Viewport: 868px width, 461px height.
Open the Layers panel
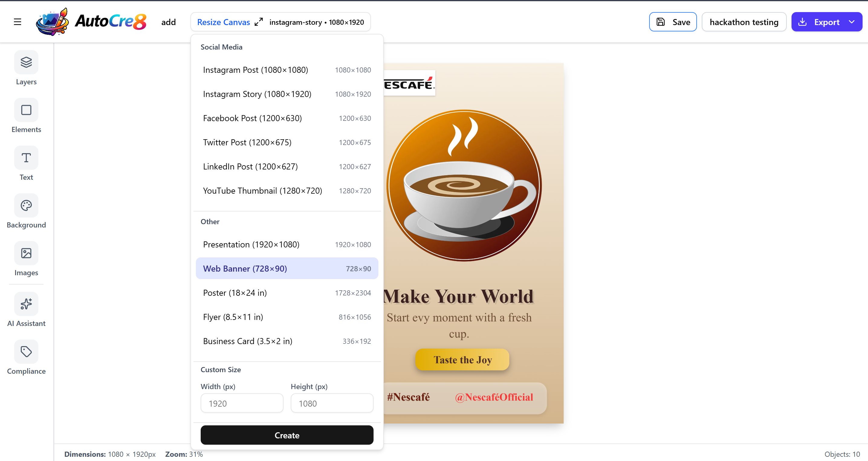click(x=26, y=63)
